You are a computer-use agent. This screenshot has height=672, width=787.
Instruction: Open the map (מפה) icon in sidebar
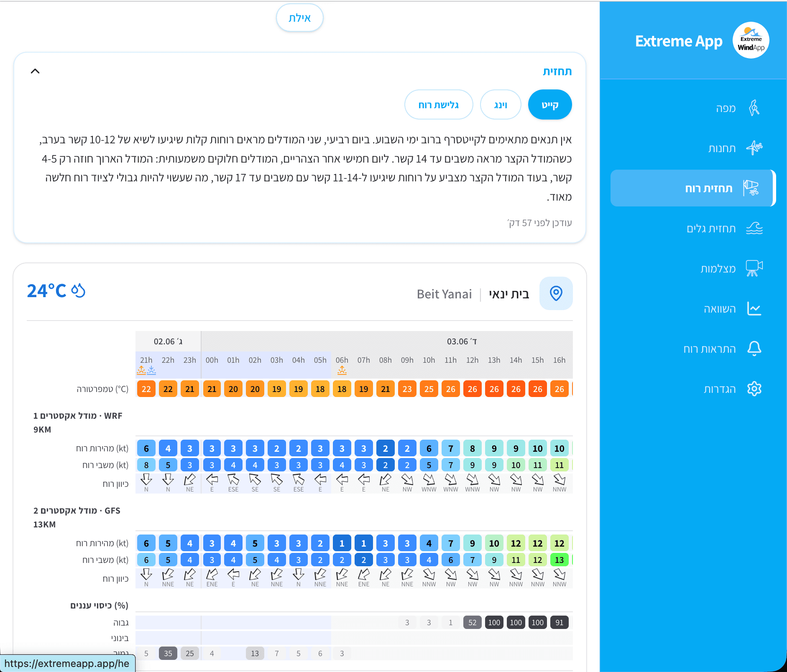754,108
